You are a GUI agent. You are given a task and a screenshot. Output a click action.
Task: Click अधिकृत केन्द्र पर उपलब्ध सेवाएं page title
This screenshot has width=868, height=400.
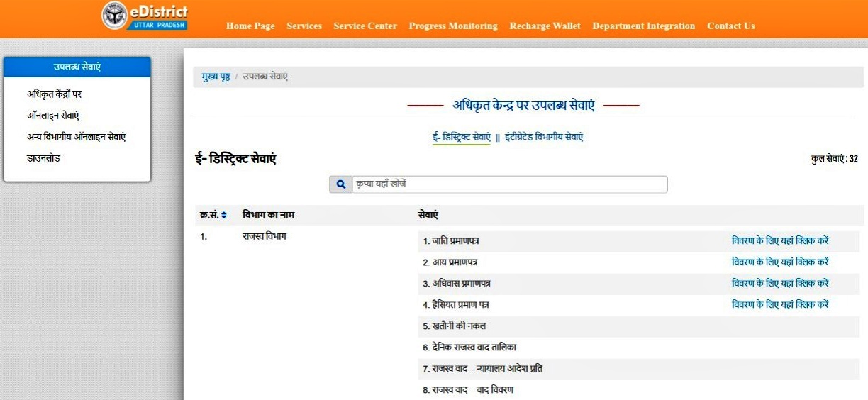(523, 105)
